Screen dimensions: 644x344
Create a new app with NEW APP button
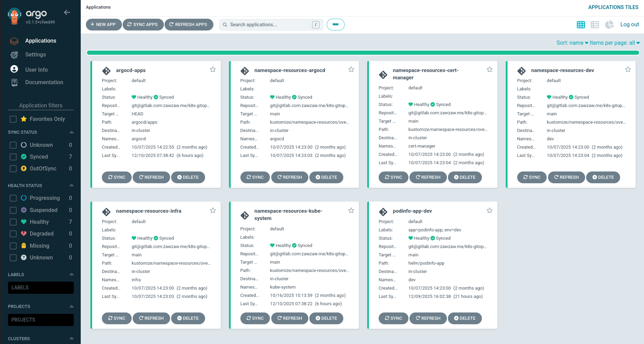coord(103,24)
